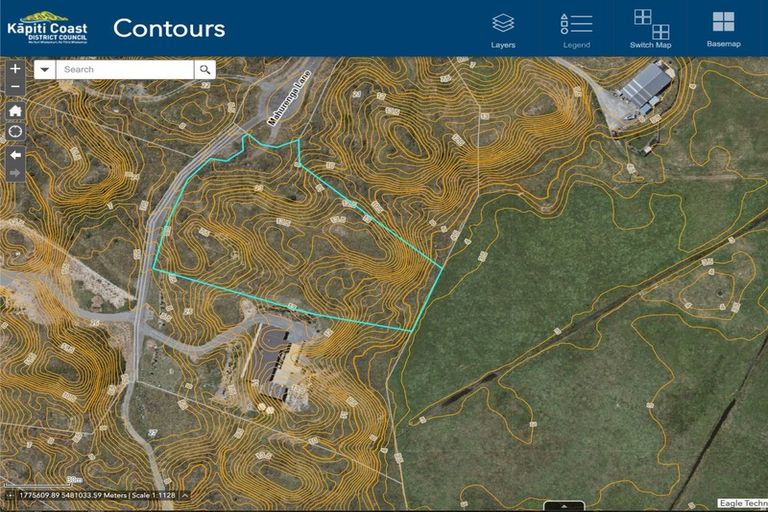768x512 pixels.
Task: Open the Switch Map menu
Action: click(650, 29)
